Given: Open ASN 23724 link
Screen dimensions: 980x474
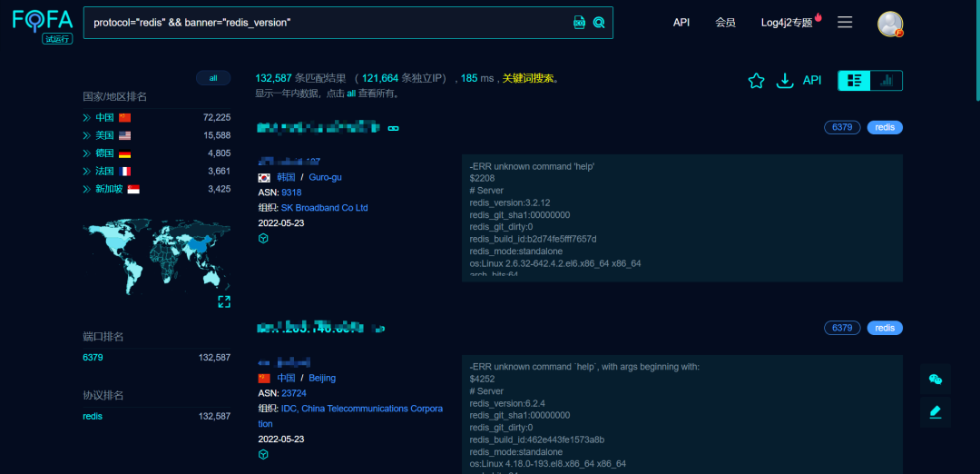Looking at the screenshot, I should (294, 393).
